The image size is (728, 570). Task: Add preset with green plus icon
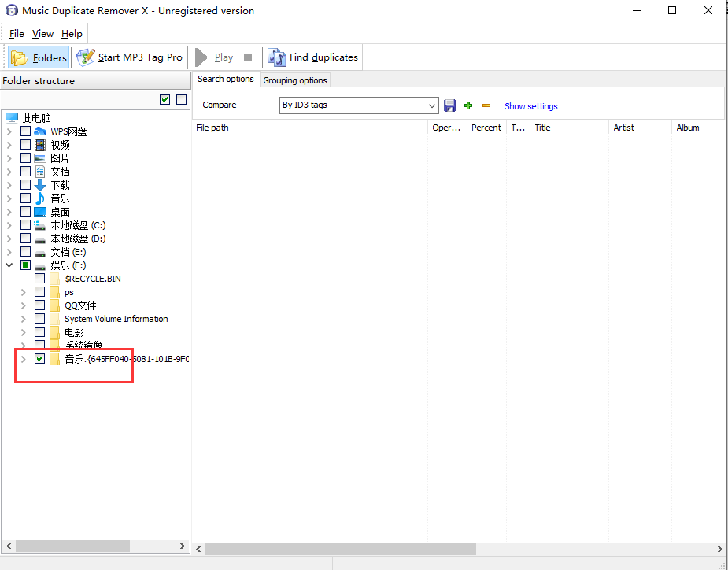point(468,105)
